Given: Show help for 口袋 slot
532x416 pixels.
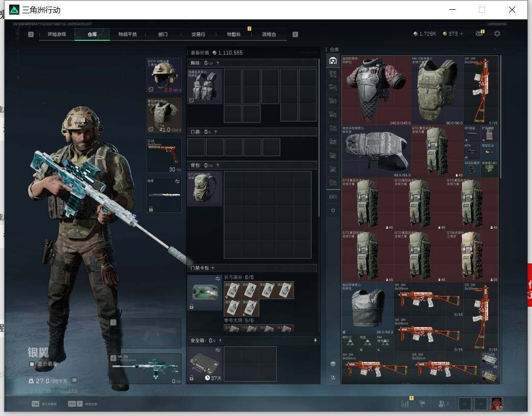Looking at the screenshot, I should [x=215, y=132].
